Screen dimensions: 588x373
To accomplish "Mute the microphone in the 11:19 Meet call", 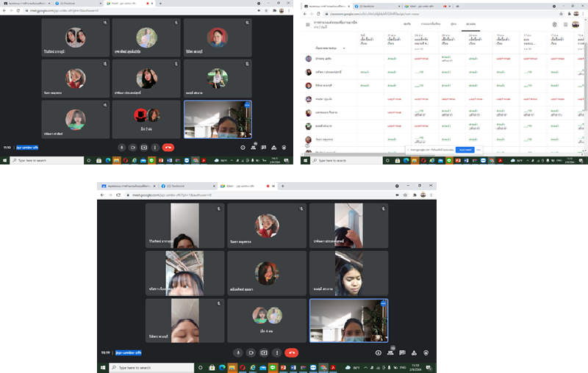I will (238, 352).
